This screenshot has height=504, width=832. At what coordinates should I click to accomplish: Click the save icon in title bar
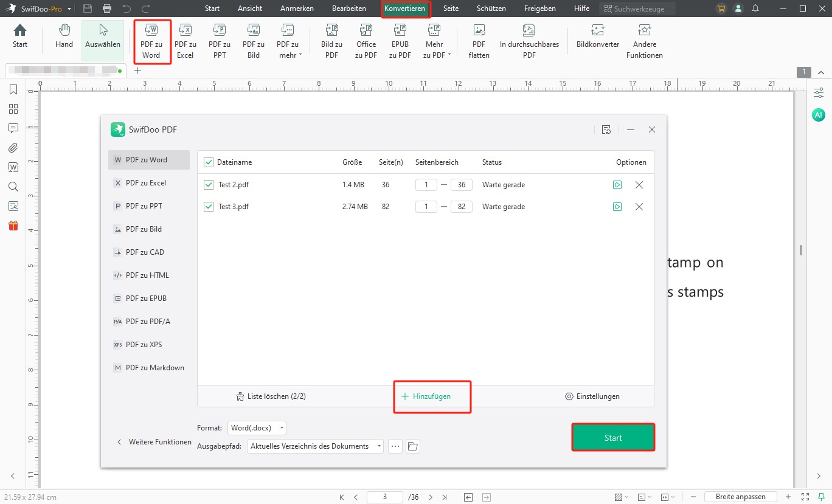[x=88, y=9]
